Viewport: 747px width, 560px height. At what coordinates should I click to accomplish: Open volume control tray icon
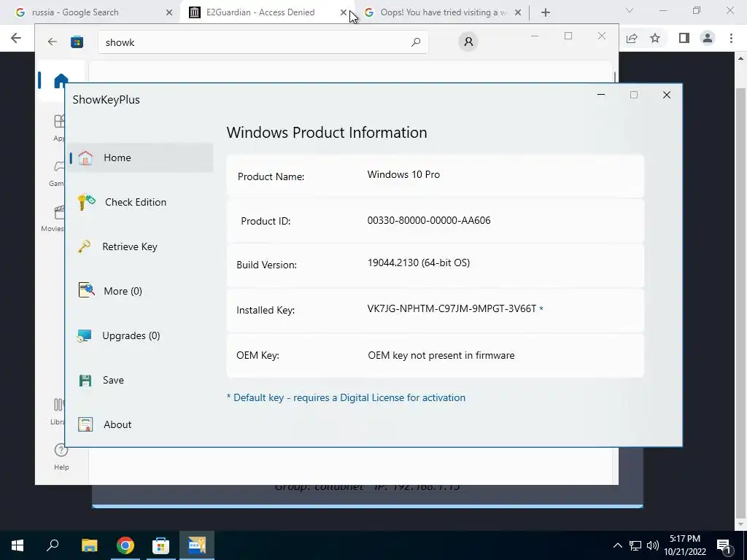pos(653,545)
